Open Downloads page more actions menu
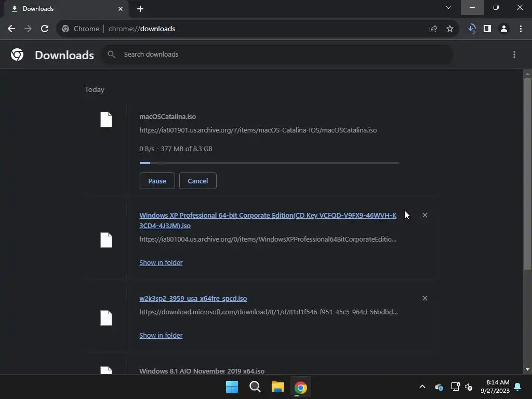This screenshot has height=399, width=532. click(514, 55)
